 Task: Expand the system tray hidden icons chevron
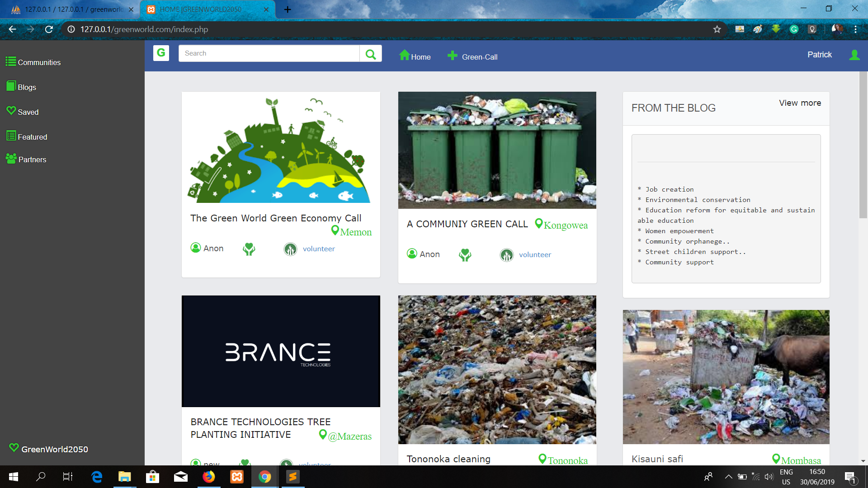pyautogui.click(x=728, y=477)
